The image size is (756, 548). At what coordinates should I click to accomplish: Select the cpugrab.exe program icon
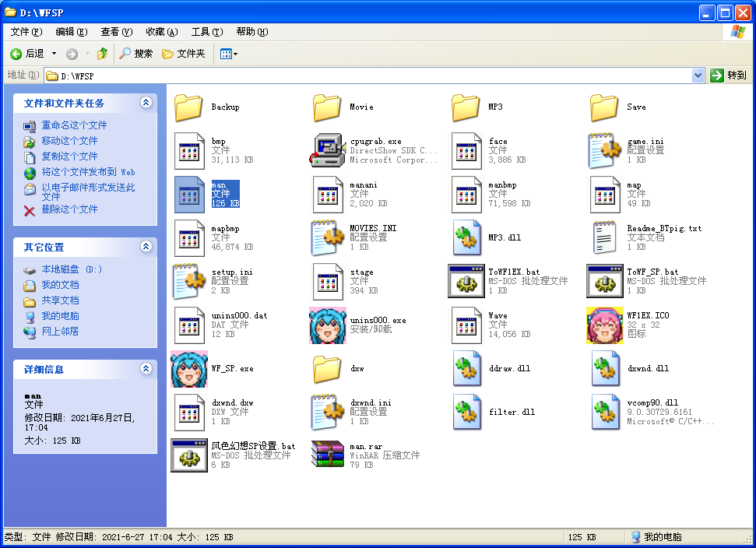(328, 151)
